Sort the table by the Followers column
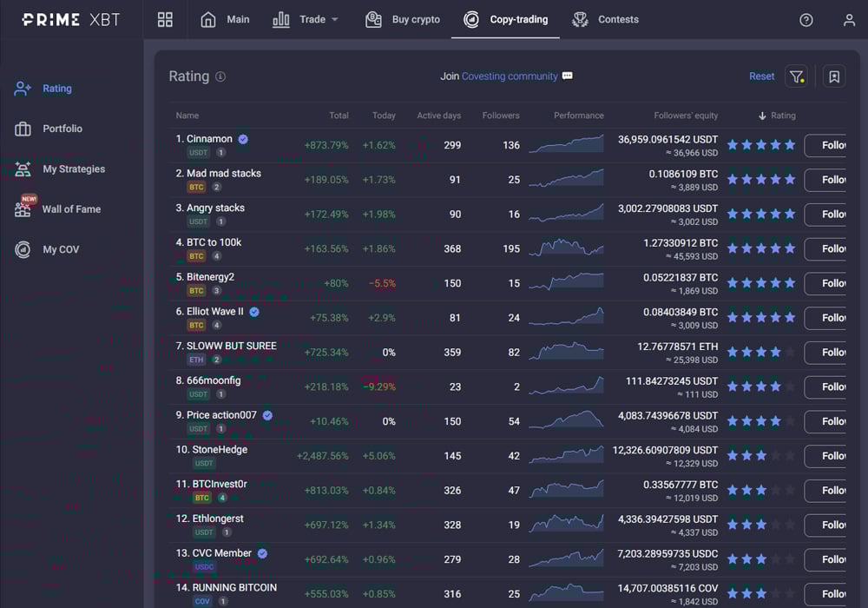868x608 pixels. 501,115
